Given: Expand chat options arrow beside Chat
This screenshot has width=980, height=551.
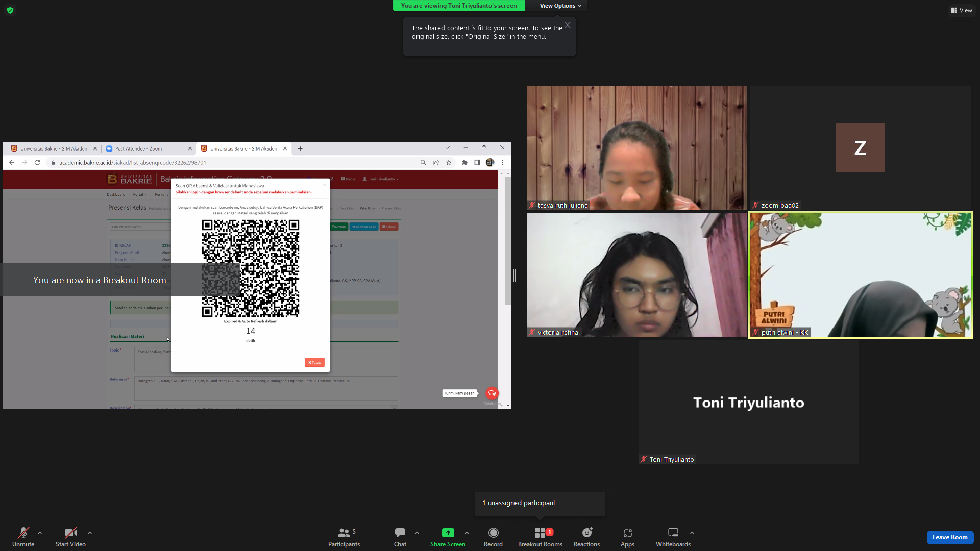Looking at the screenshot, I should pyautogui.click(x=417, y=533).
